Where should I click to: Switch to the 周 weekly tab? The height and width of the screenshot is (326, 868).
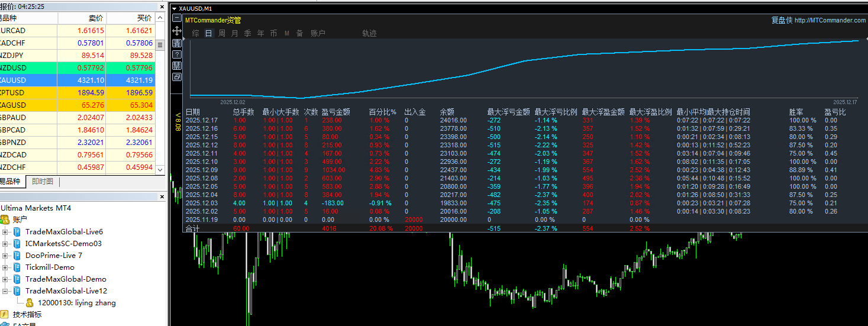pos(221,33)
